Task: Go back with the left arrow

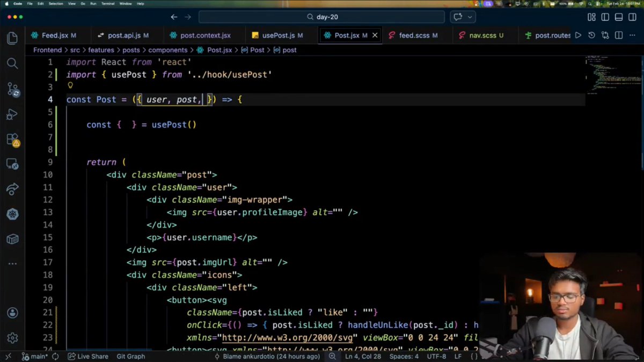Action: point(174,17)
